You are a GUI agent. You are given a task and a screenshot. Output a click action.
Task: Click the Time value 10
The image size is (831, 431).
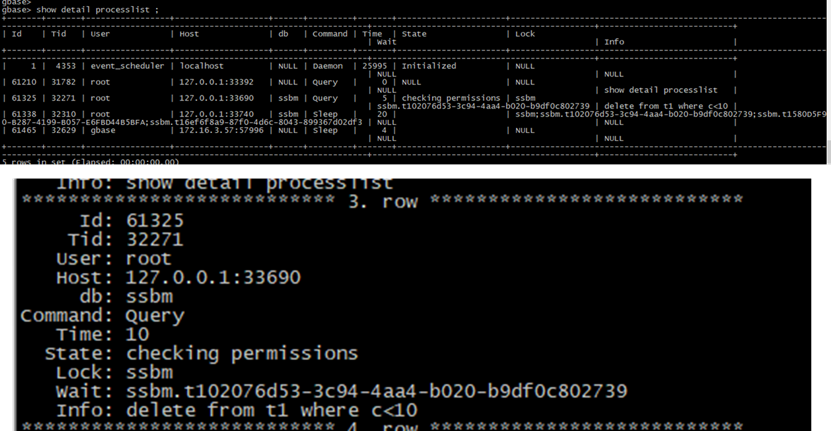click(x=137, y=335)
